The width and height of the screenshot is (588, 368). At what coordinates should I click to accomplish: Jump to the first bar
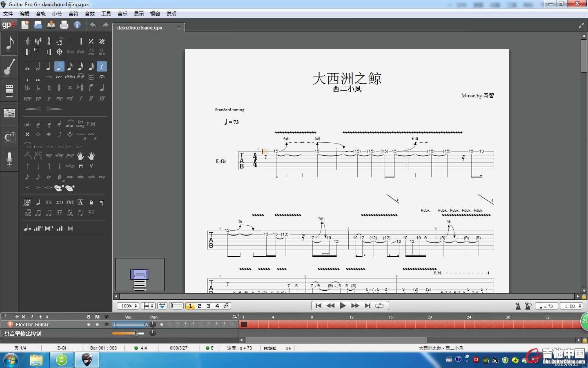pyautogui.click(x=318, y=305)
